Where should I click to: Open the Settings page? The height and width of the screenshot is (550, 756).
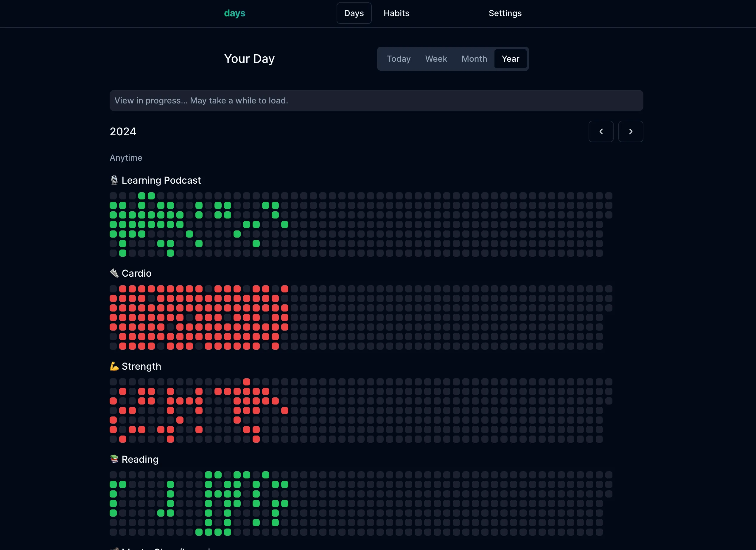coord(505,13)
